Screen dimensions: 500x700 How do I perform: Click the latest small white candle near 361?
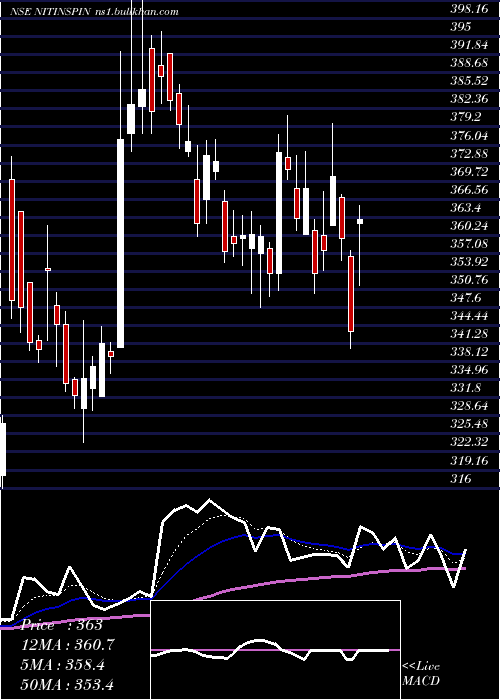[x=359, y=221]
